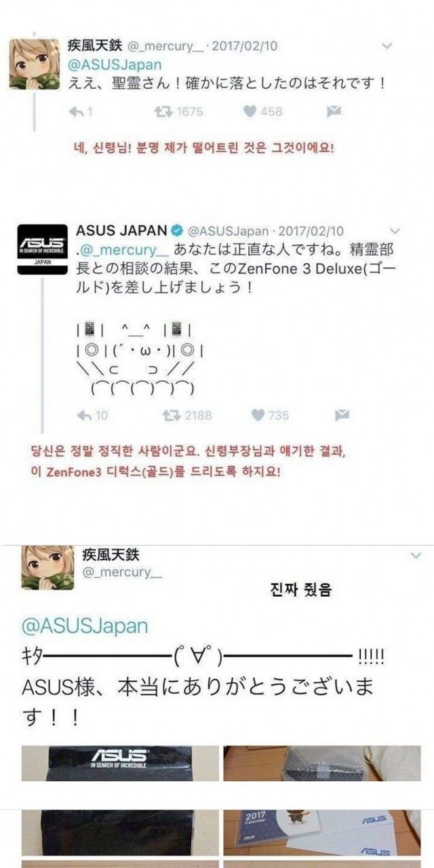The image size is (434, 868).
Task: Reply to the first tweet by 疾風天鉄
Action: (79, 112)
